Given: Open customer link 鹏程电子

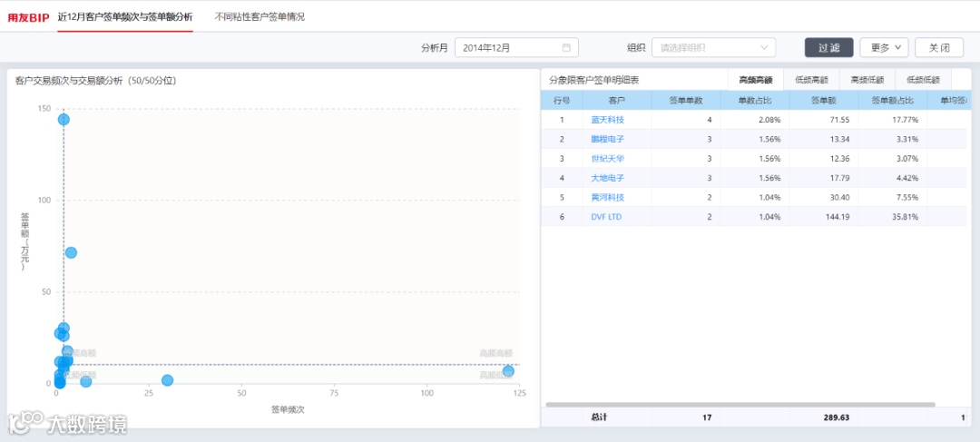Looking at the screenshot, I should click(x=607, y=139).
